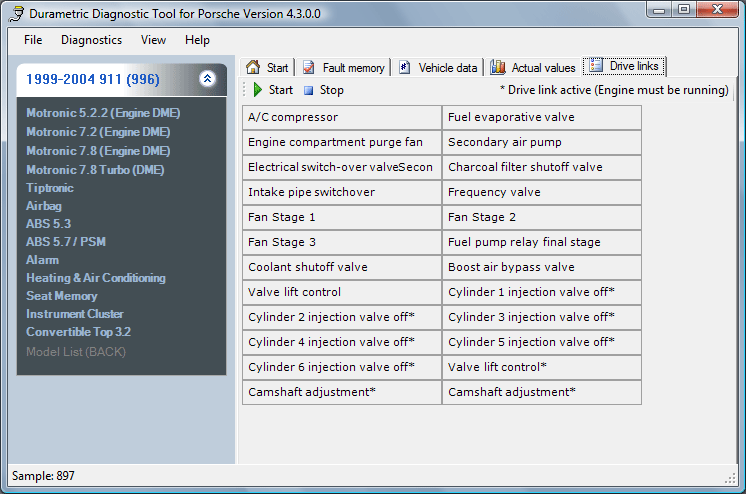Switch to the Start tab
The image size is (746, 494).
point(267,67)
